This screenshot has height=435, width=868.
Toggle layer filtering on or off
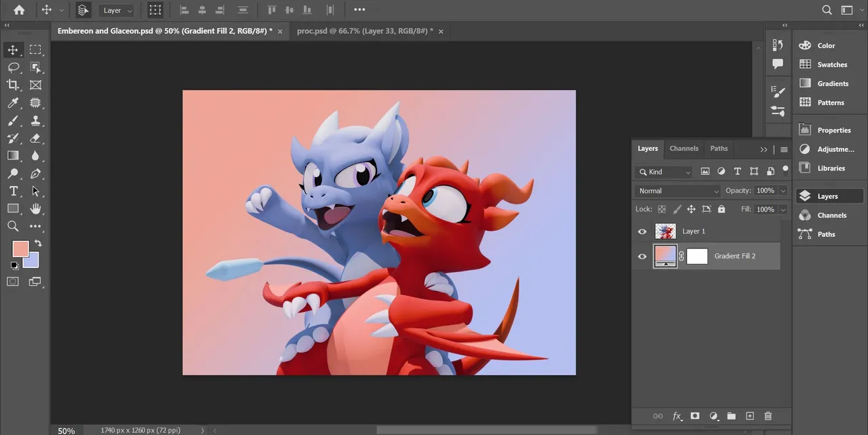[x=785, y=170]
